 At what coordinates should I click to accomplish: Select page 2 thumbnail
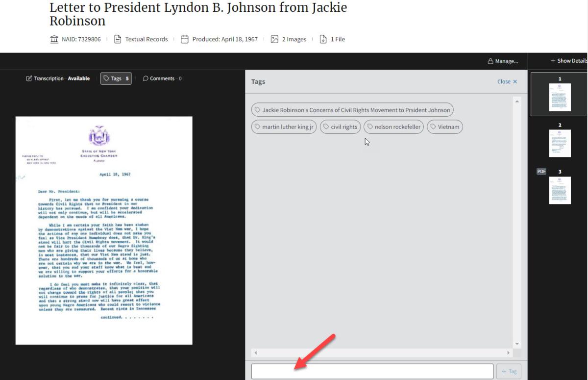tap(560, 143)
